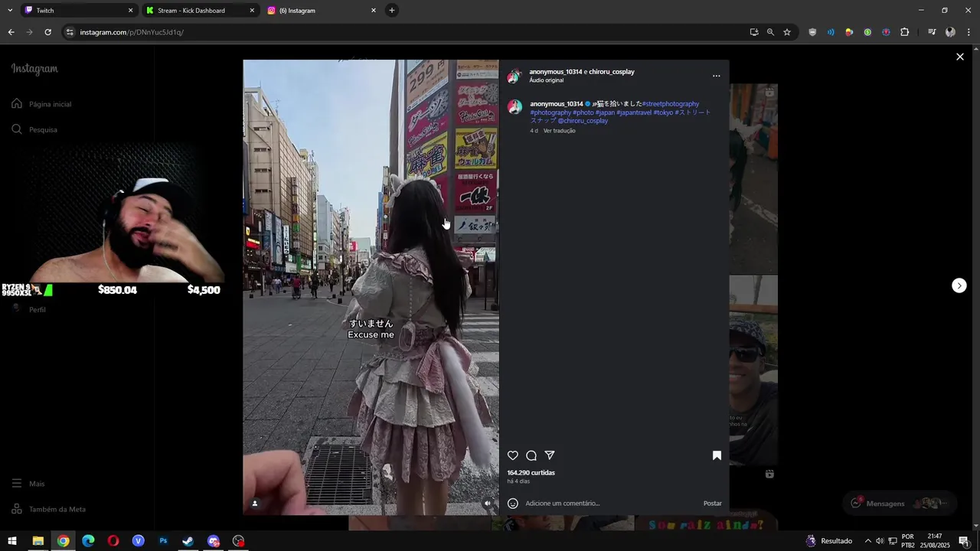The height and width of the screenshot is (551, 980).
Task: Open the Mensagens floating button
Action: (x=900, y=503)
